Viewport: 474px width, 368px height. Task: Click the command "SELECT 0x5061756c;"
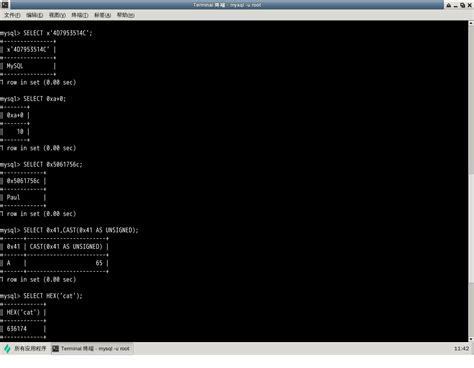(x=53, y=164)
